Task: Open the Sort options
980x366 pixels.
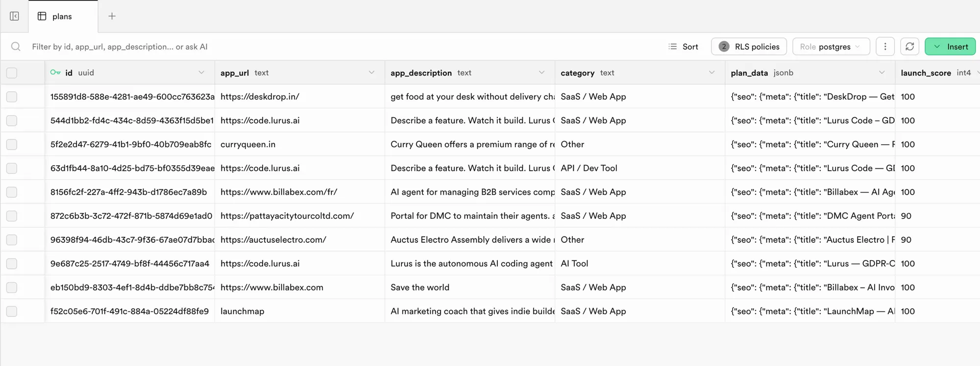Action: pyautogui.click(x=683, y=47)
